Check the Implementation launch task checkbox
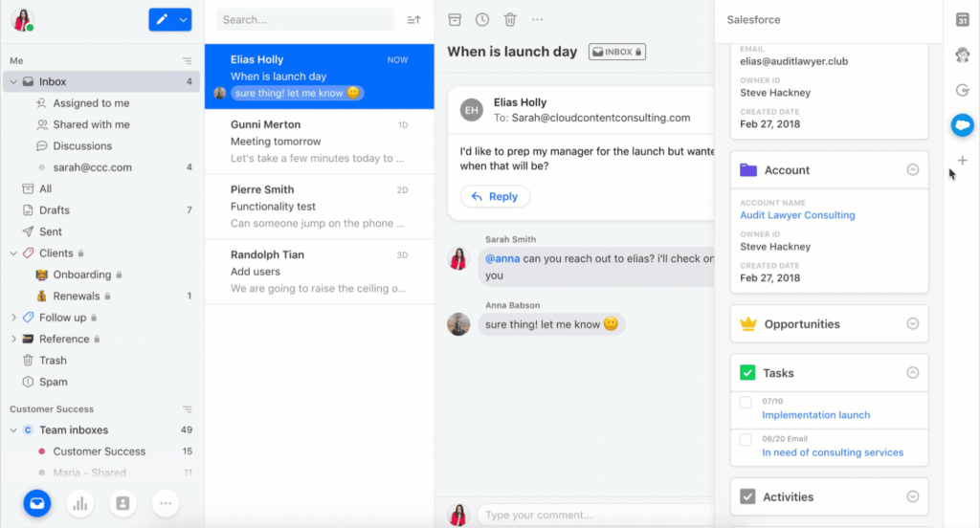The width and height of the screenshot is (980, 528). click(746, 403)
